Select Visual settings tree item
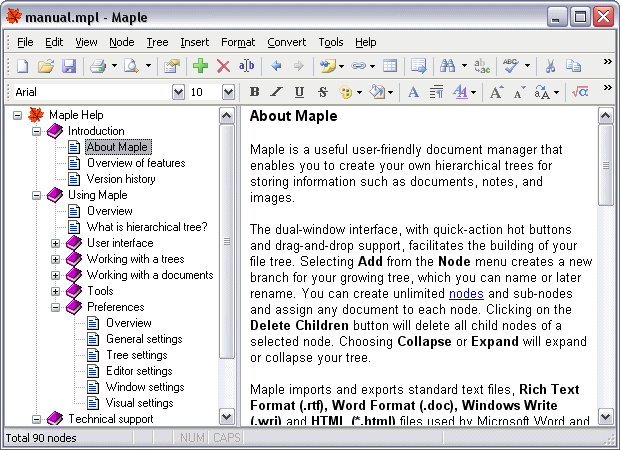The height and width of the screenshot is (450, 620). (x=140, y=403)
